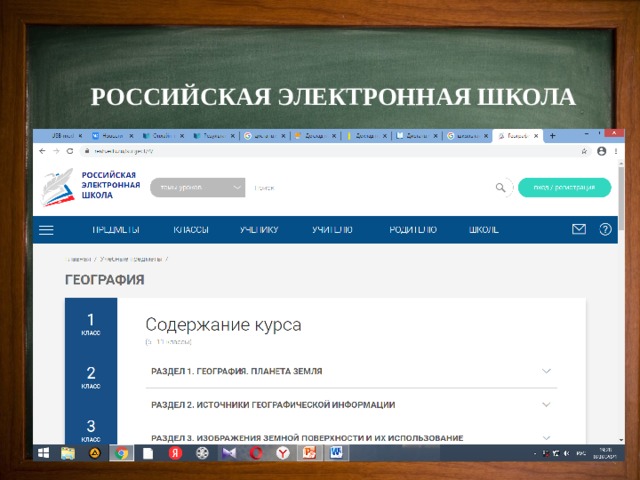Open the Opera browser taskbar icon
Image resolution: width=640 pixels, height=480 pixels.
click(256, 453)
